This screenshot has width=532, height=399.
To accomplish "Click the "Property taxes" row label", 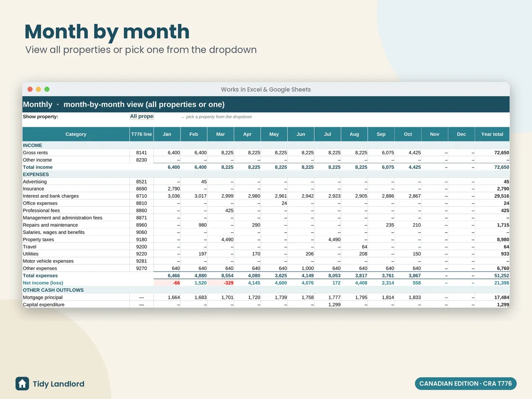I will pyautogui.click(x=39, y=239).
